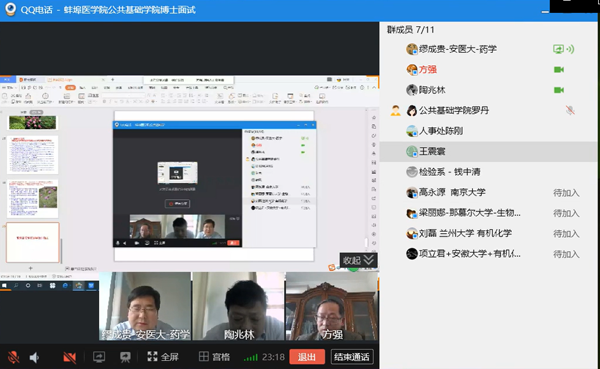Click 结束通话 to end the call
600x369 pixels.
[352, 357]
